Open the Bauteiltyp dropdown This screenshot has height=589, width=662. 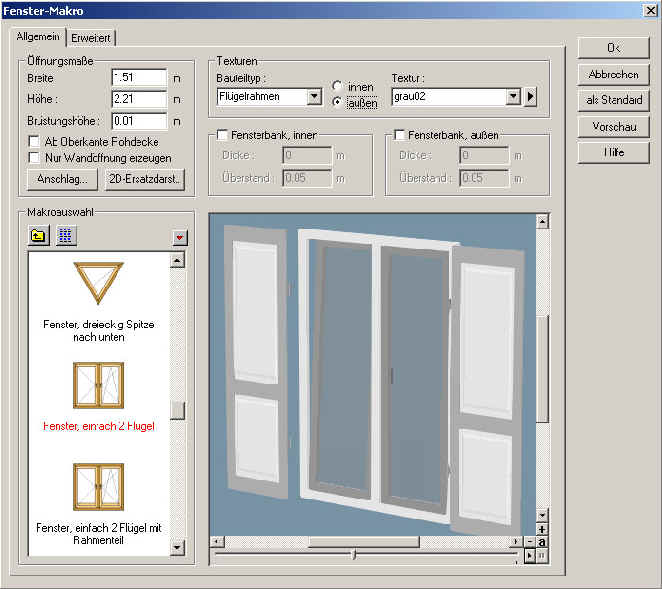(314, 97)
